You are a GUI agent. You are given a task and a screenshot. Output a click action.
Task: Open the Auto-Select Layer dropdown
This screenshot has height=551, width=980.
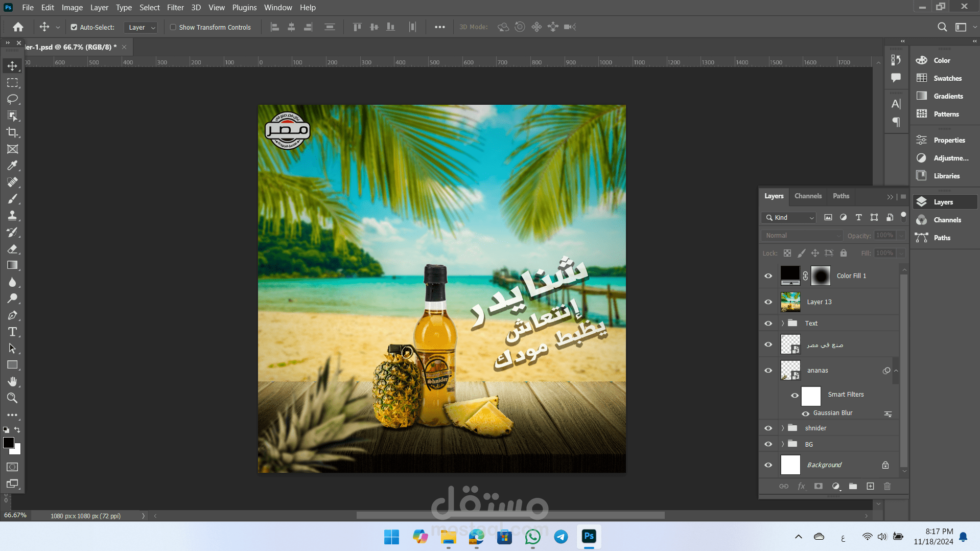click(141, 28)
